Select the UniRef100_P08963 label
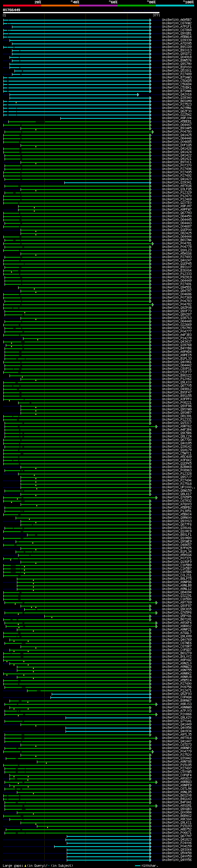This screenshot has width=197, height=868. [x=177, y=470]
